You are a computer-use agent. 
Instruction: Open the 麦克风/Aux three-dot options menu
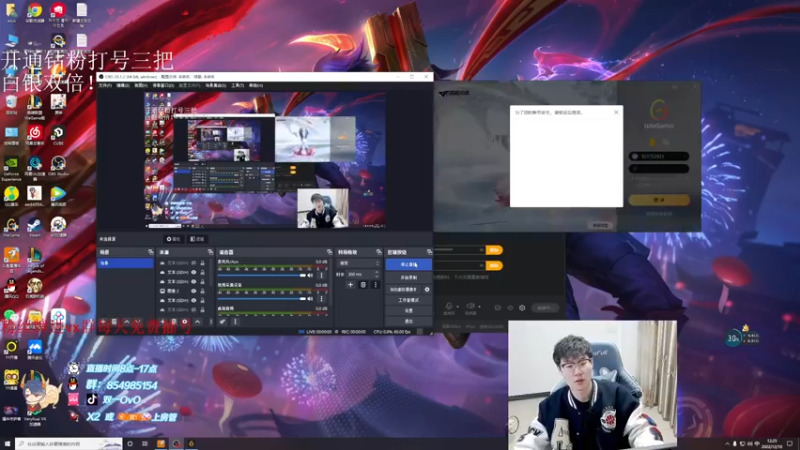pos(321,275)
